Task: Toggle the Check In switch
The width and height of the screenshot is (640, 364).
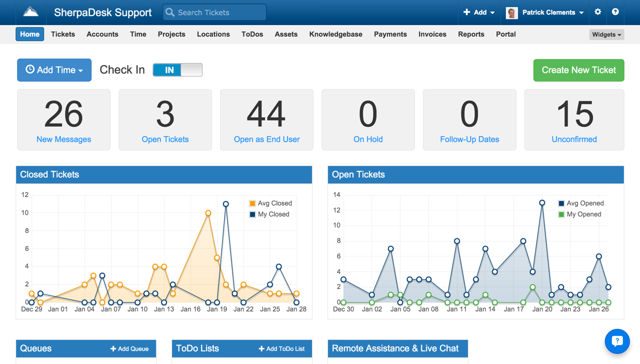Action: (177, 70)
